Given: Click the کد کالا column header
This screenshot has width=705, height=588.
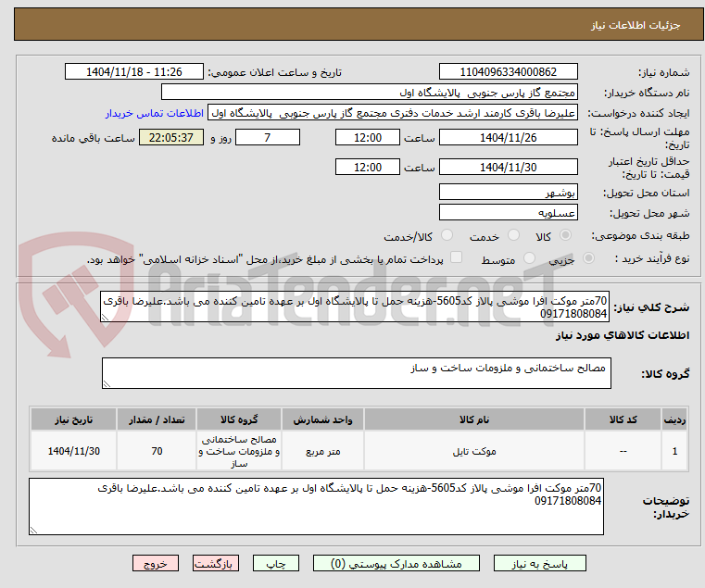Looking at the screenshot, I should tap(623, 419).
